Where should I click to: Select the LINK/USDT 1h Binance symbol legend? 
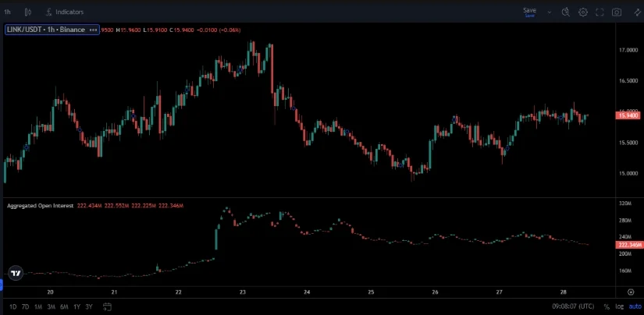pos(46,30)
